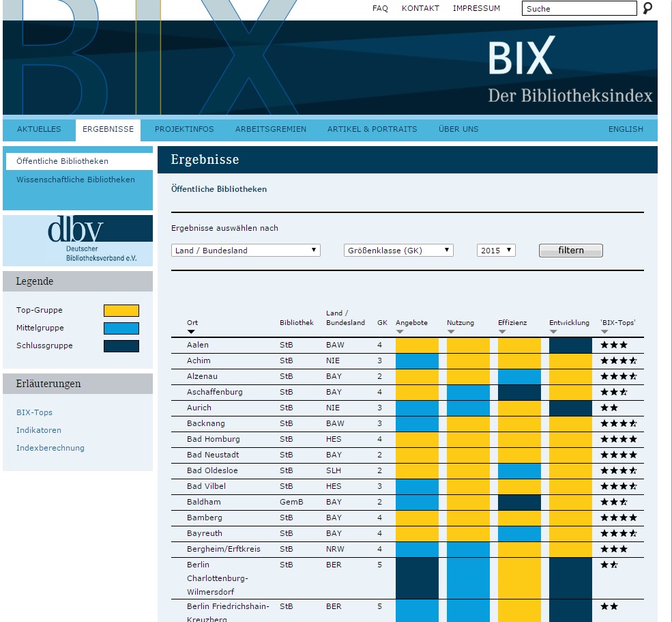Click the search magnifier icon

(647, 8)
